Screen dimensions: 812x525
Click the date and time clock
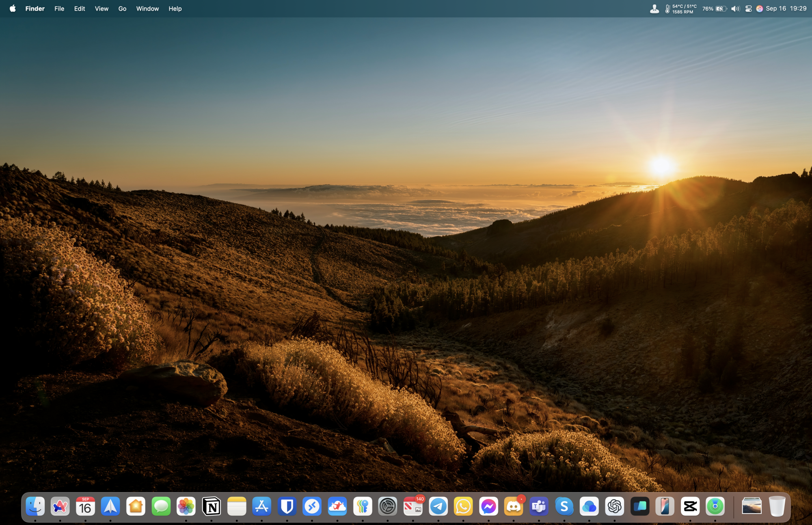point(786,9)
